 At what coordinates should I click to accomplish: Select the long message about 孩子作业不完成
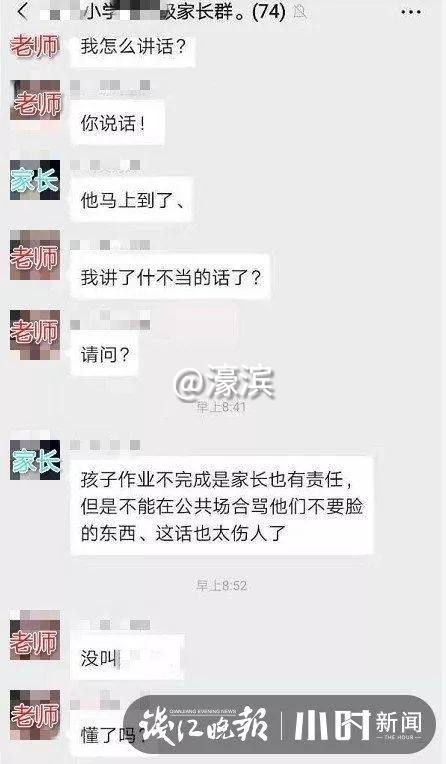coord(222,505)
